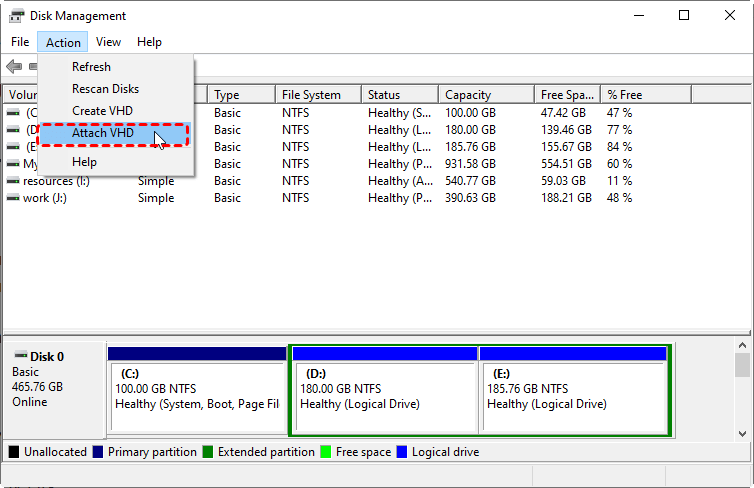This screenshot has width=754, height=488.
Task: Click the Disk Management app icon in title bar
Action: [x=16, y=16]
